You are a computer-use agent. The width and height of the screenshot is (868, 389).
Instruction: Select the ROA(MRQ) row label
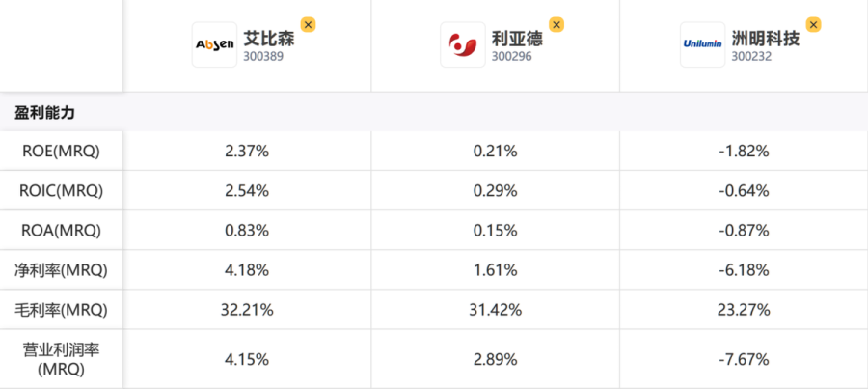tap(61, 231)
